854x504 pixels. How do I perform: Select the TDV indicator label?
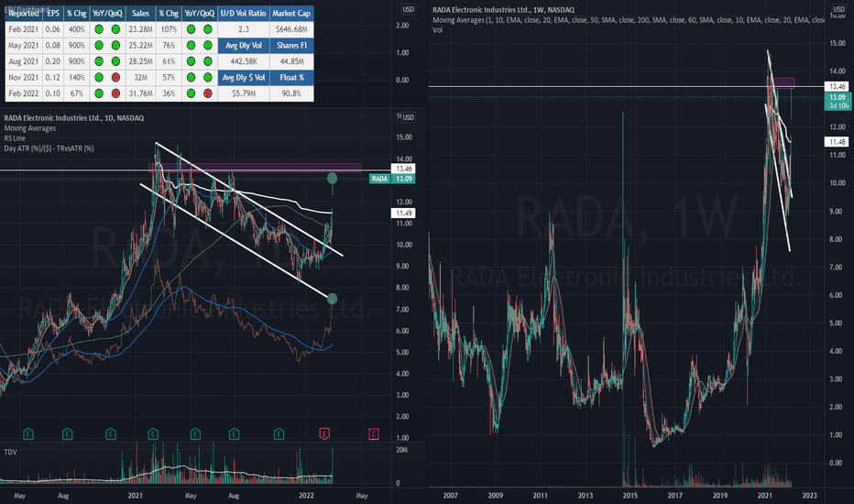point(10,452)
